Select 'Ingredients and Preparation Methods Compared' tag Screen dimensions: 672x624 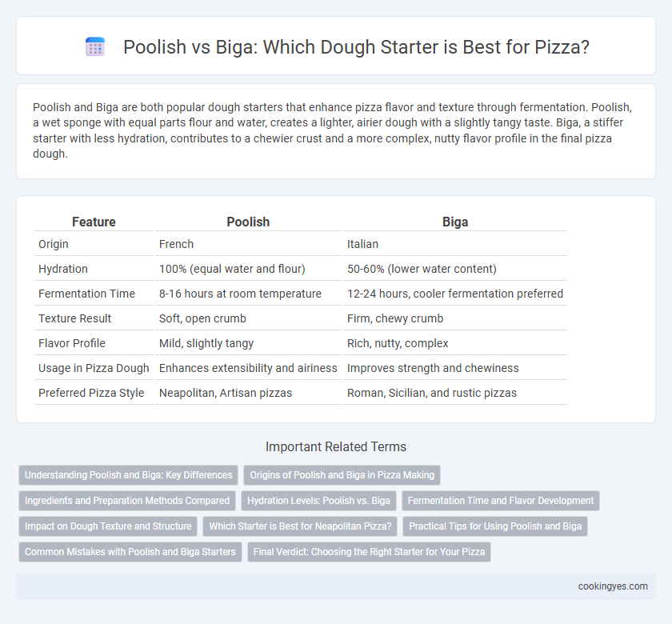point(127,501)
